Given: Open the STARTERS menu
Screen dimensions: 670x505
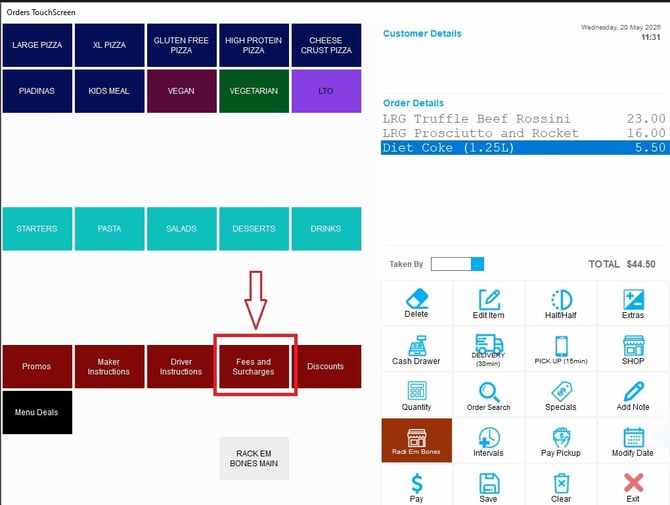Looking at the screenshot, I should pyautogui.click(x=37, y=229).
